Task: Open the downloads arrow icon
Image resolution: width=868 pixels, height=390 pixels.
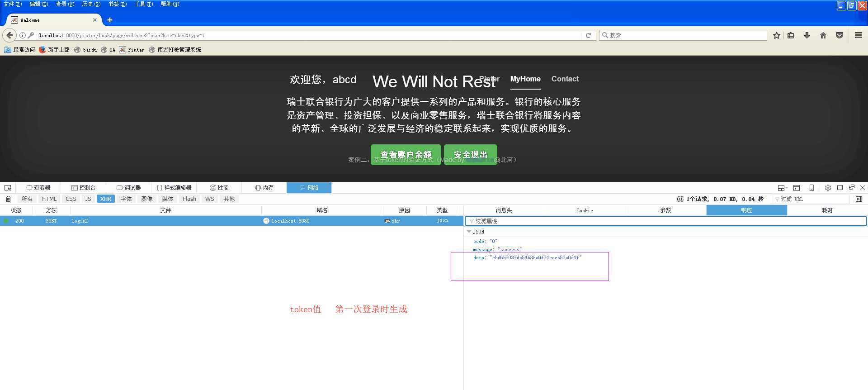Action: pos(807,35)
